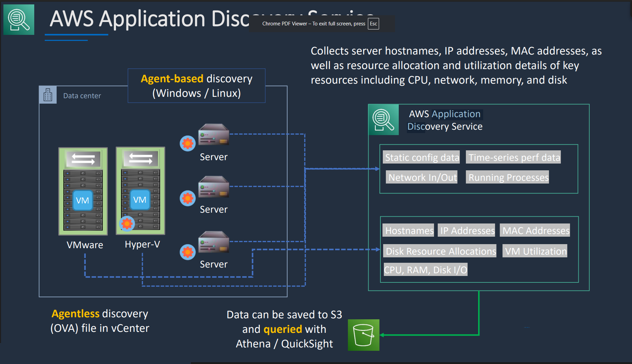The width and height of the screenshot is (632, 364).
Task: Click the middle Server icon
Action: point(214,187)
